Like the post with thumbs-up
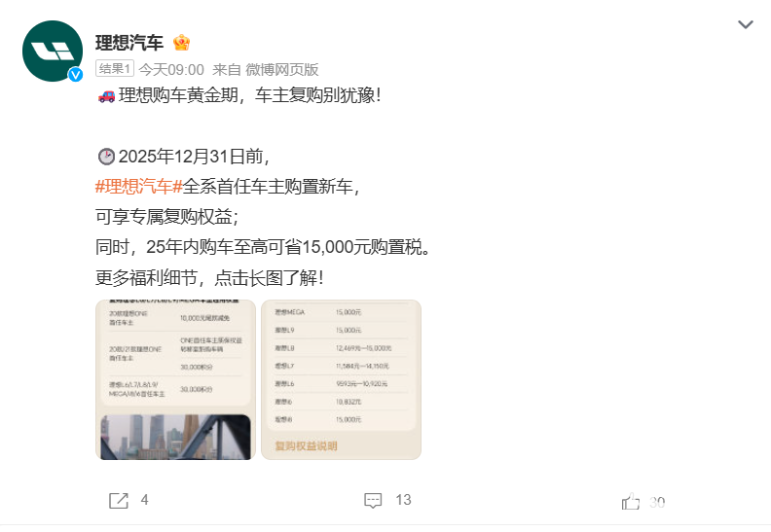The height and width of the screenshot is (532, 771). tap(631, 502)
